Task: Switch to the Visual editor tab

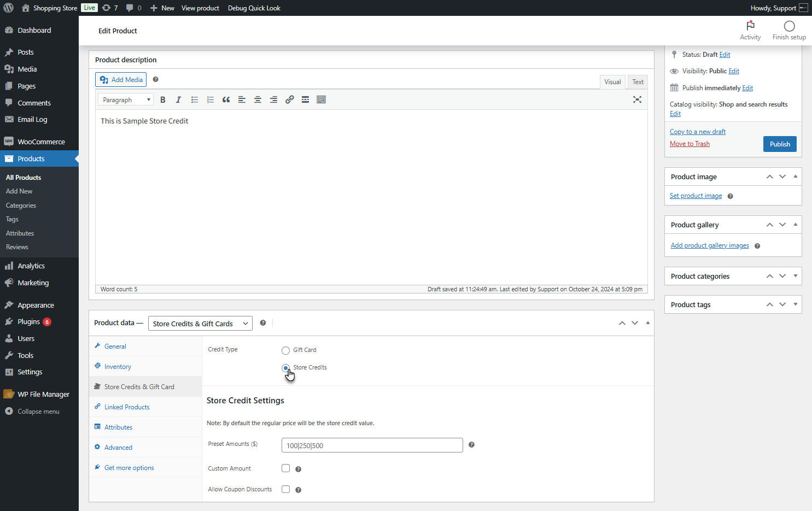Action: coord(612,82)
